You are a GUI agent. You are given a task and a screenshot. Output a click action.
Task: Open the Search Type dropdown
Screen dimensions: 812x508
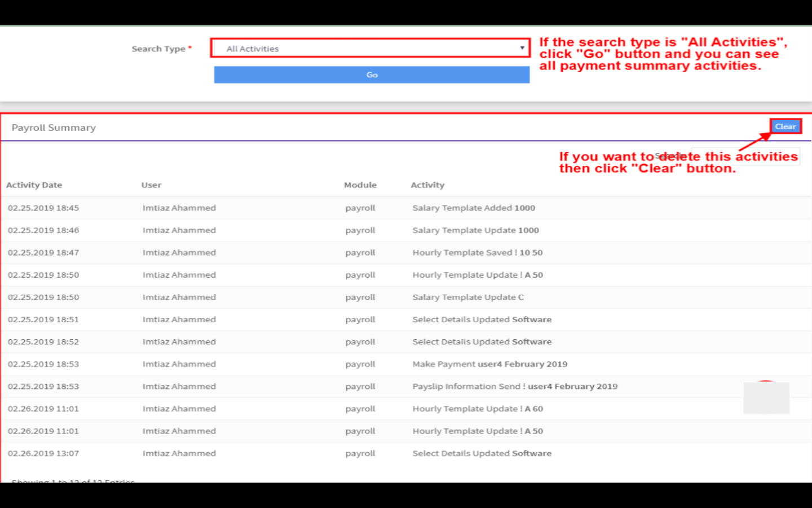tap(370, 49)
